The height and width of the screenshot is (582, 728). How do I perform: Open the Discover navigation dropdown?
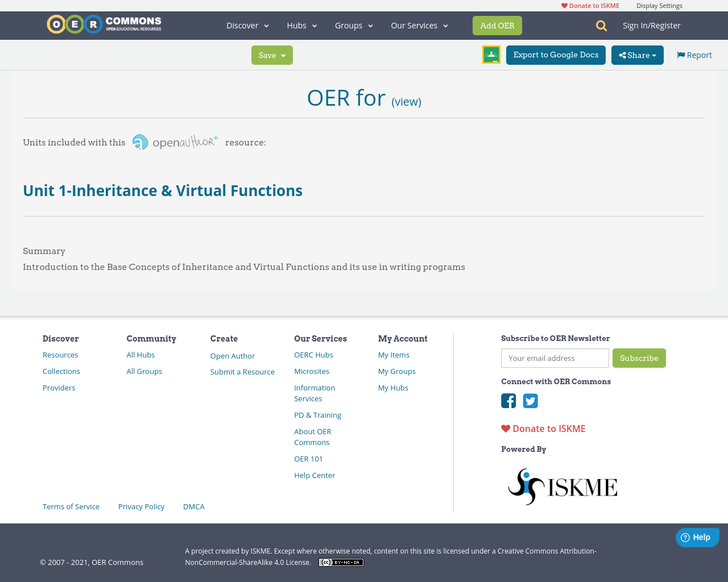click(x=246, y=25)
